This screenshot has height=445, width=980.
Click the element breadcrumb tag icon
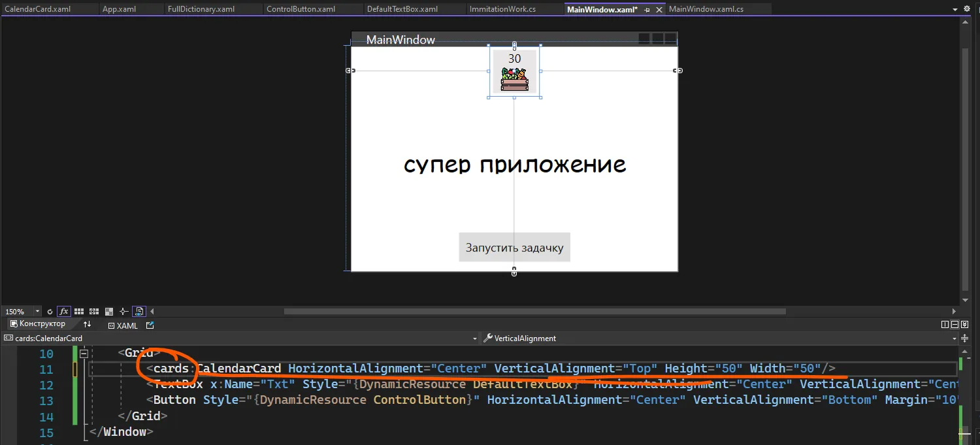(x=8, y=338)
